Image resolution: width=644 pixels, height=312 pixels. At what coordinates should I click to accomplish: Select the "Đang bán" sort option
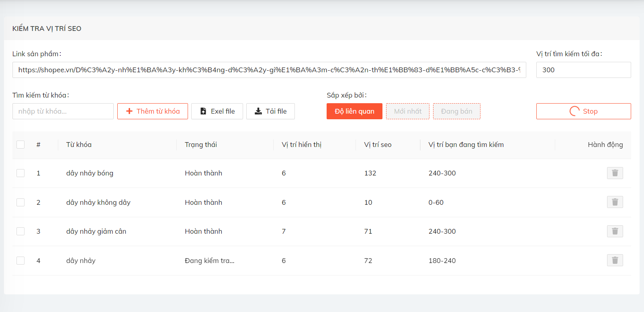click(456, 111)
